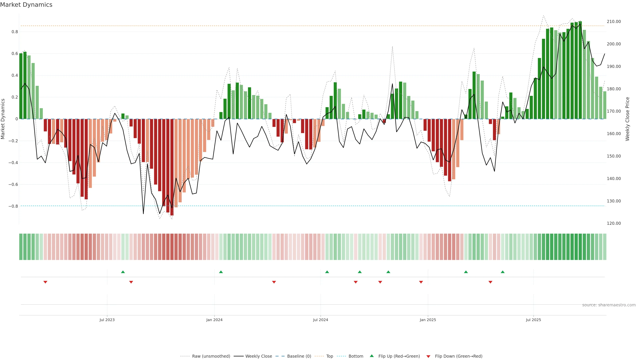Click the Top legend entry
Image resolution: width=644 pixels, height=362 pixels.
click(x=330, y=356)
